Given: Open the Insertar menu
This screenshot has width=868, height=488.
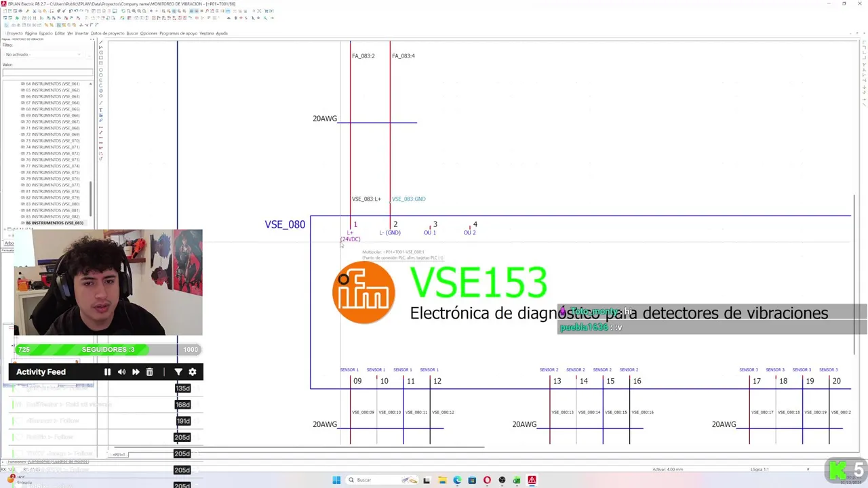Looking at the screenshot, I should (x=81, y=33).
